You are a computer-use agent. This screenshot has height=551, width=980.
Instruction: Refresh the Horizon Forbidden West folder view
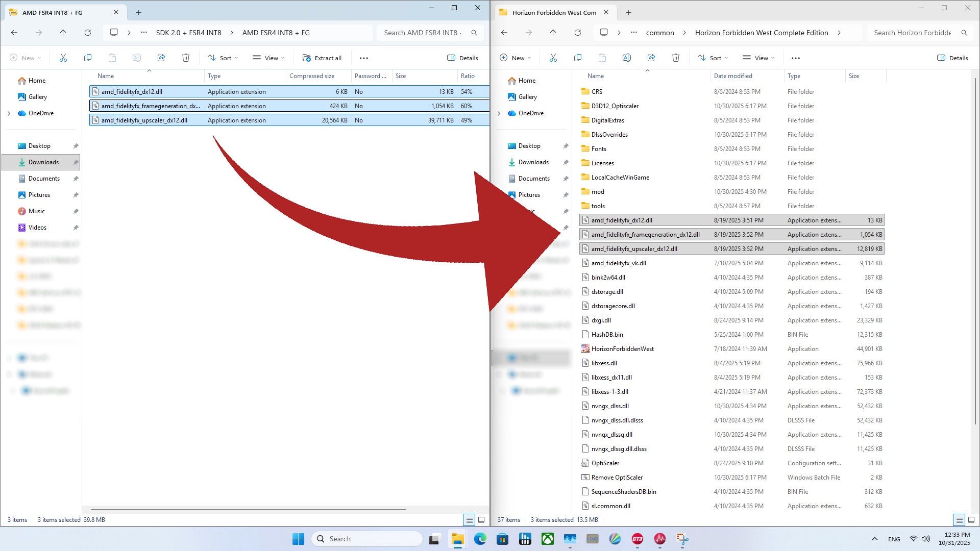[578, 33]
